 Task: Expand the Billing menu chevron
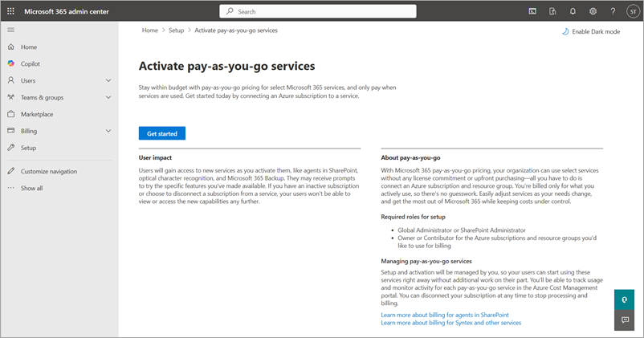click(x=108, y=131)
